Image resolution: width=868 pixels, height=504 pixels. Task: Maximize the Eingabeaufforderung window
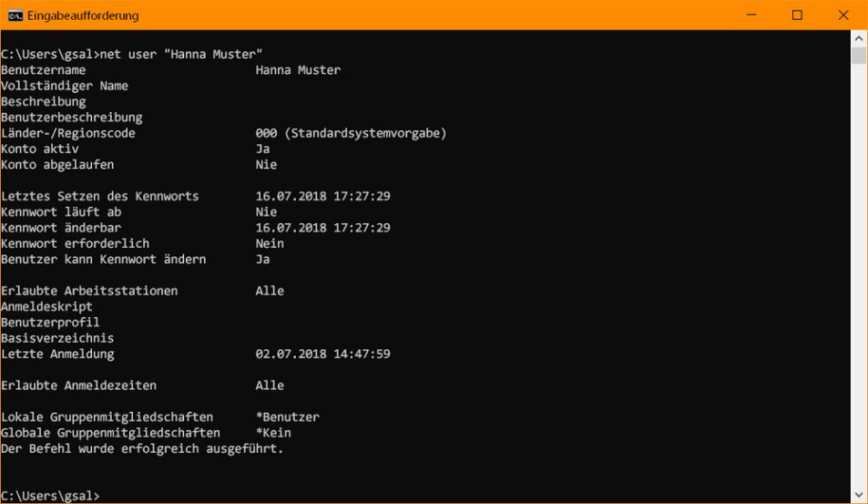(797, 15)
